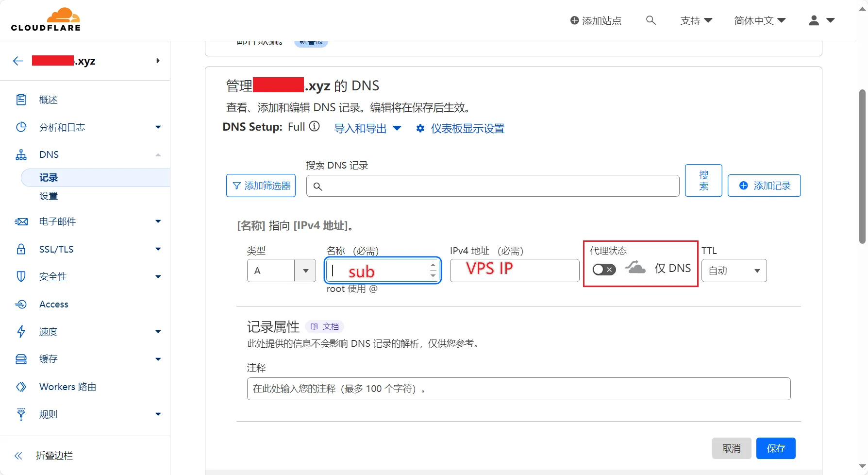Open the 仪表板显示设置 link
Viewport: 868px width, 475px height.
point(467,128)
